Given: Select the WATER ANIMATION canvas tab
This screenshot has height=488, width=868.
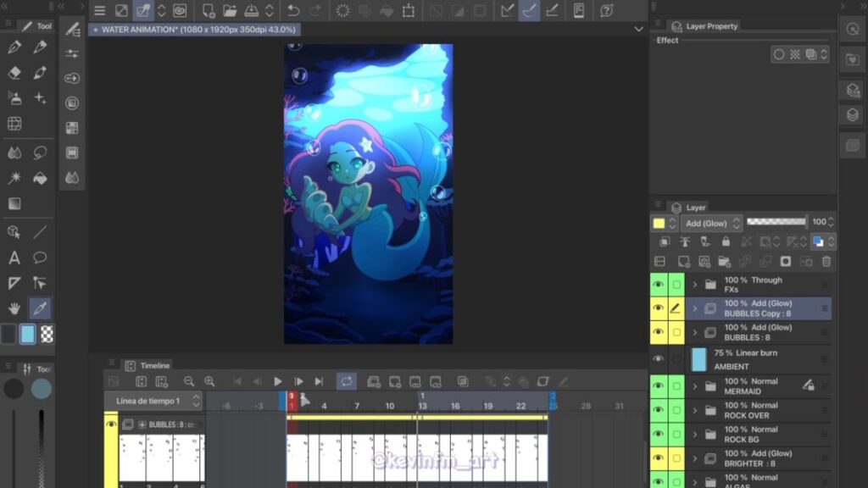Looking at the screenshot, I should click(194, 30).
